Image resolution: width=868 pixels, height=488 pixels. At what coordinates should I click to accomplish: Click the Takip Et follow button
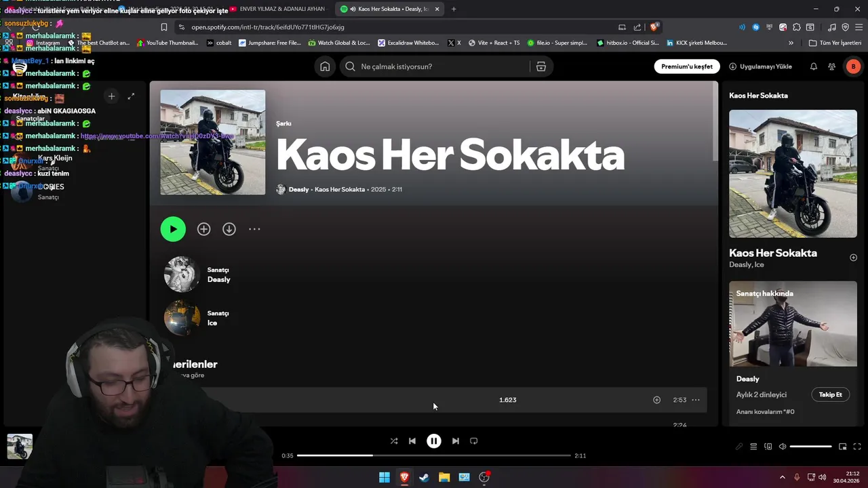pos(830,394)
